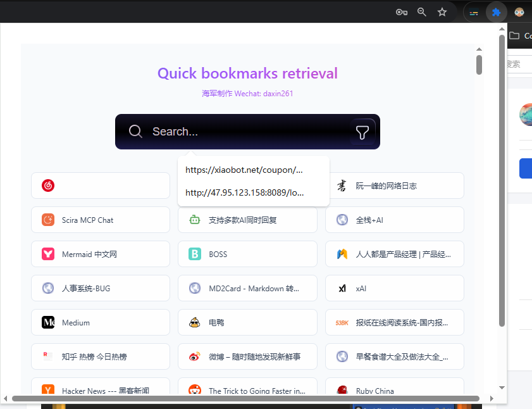Click the xAI logo icon
This screenshot has width=532, height=409.
pyautogui.click(x=342, y=289)
